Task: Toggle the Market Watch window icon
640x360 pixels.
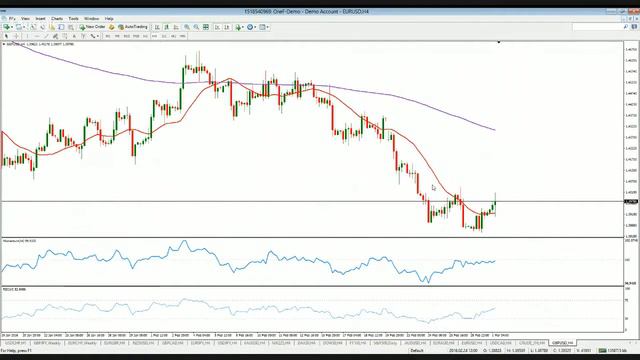Action: 34,27
